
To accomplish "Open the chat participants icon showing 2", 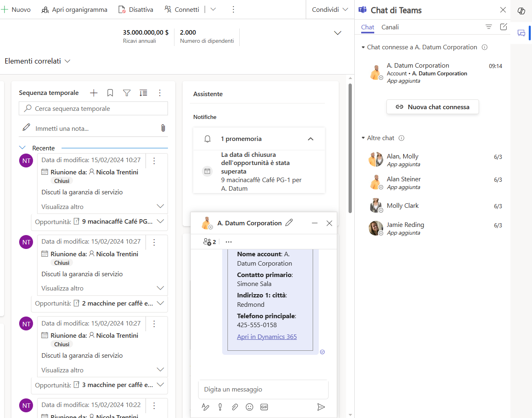I will [x=210, y=242].
